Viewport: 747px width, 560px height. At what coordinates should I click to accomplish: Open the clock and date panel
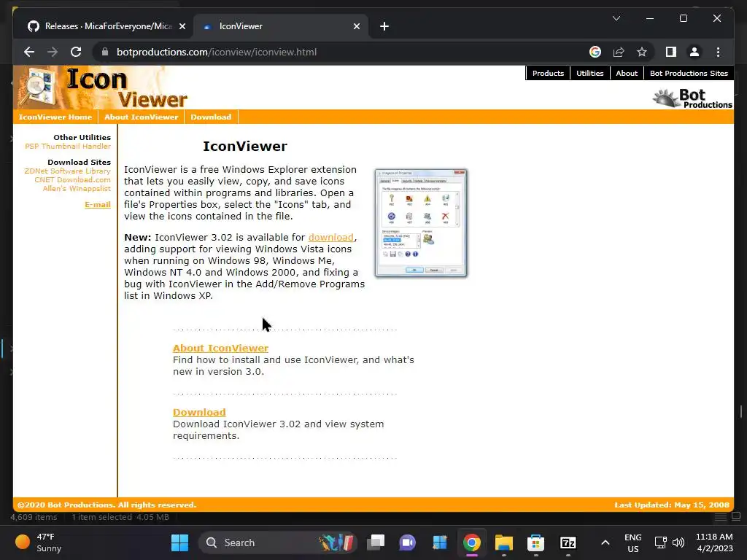(714, 542)
